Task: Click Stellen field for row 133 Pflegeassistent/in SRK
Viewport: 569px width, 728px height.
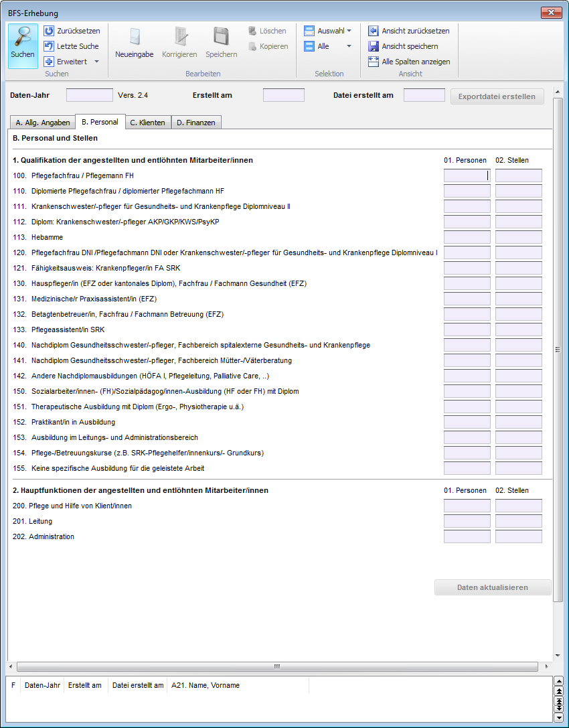Action: (518, 330)
